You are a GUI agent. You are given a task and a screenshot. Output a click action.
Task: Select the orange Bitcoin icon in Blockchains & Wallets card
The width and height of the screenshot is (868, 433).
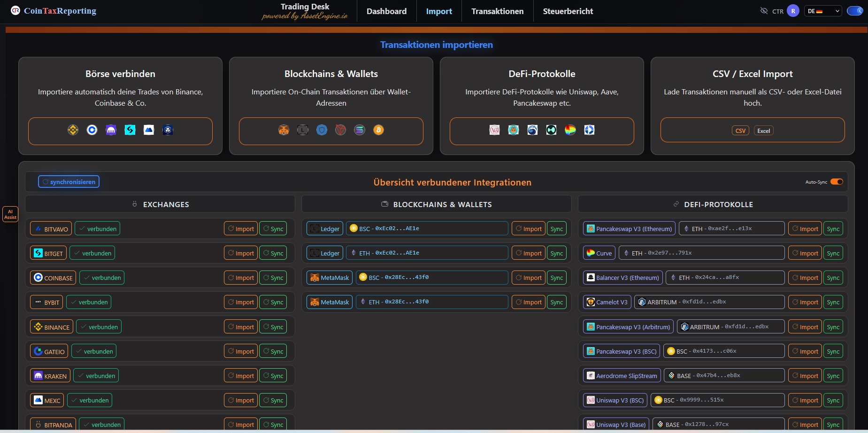[x=378, y=130]
